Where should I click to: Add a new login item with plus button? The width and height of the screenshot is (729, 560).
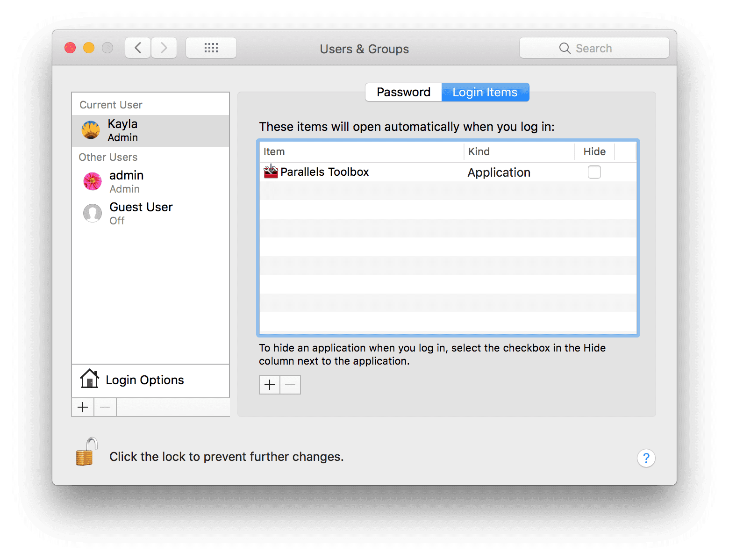click(x=269, y=384)
